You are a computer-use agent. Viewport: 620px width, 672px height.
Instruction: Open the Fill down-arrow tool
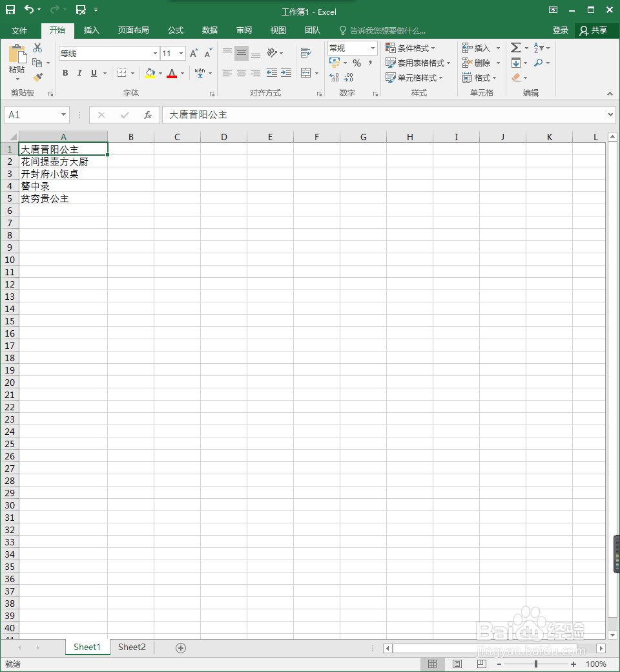coord(516,63)
